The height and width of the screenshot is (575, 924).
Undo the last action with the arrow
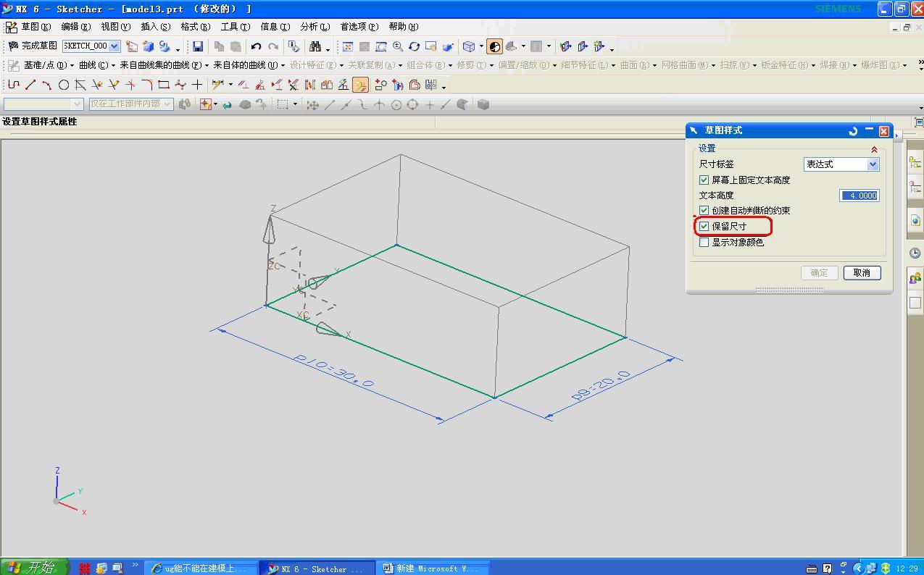pos(256,46)
